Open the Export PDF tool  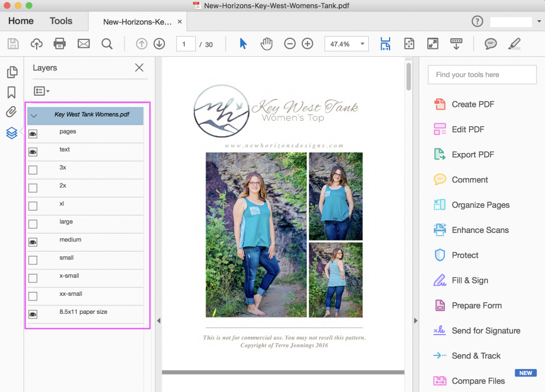pos(472,154)
